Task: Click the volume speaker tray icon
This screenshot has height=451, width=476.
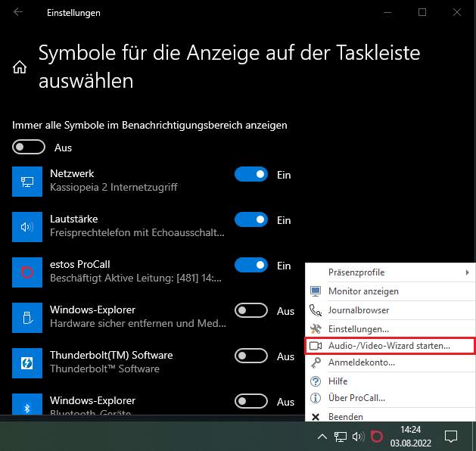Action: coord(358,437)
